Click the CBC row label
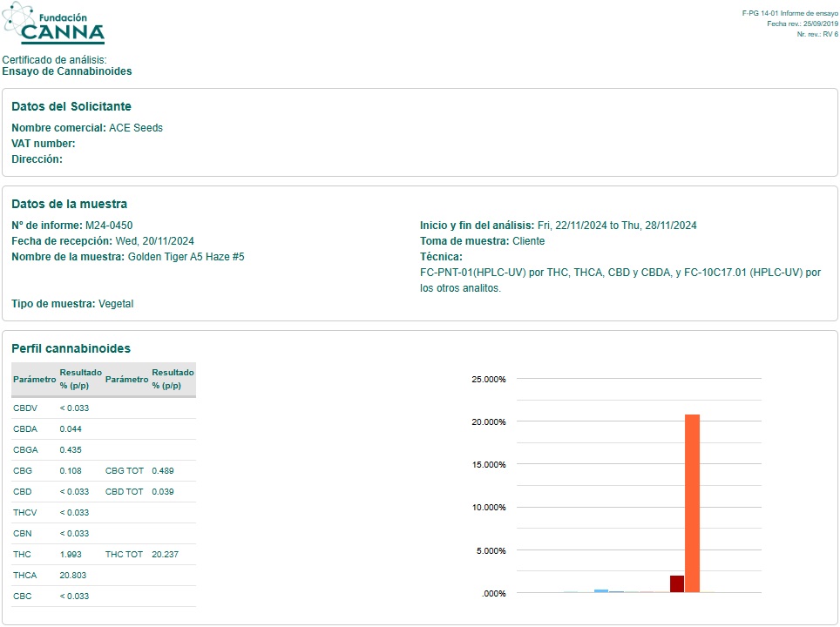 tap(23, 596)
